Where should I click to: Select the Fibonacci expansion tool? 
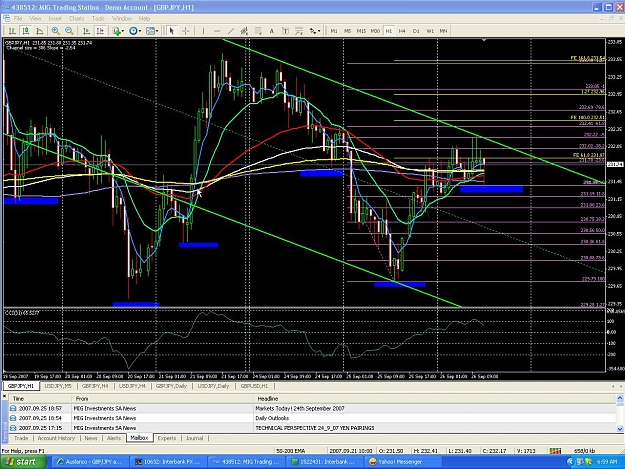click(x=299, y=31)
